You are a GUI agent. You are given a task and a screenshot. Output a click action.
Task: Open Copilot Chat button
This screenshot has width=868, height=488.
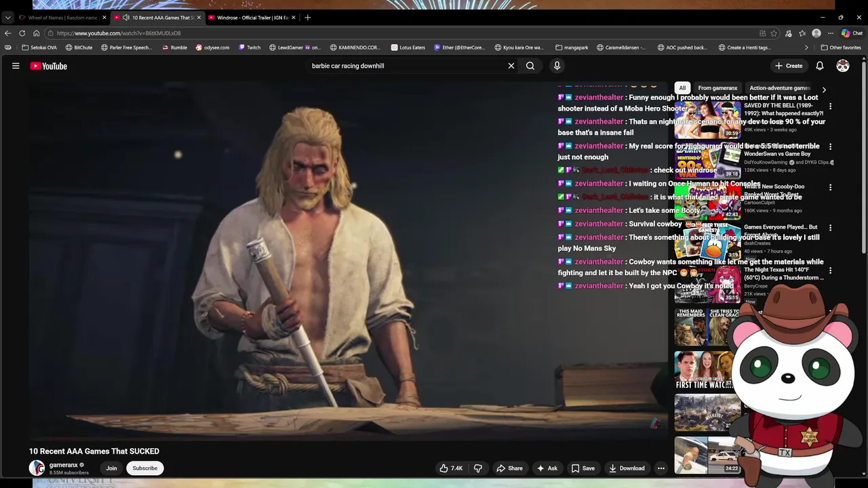pyautogui.click(x=852, y=33)
